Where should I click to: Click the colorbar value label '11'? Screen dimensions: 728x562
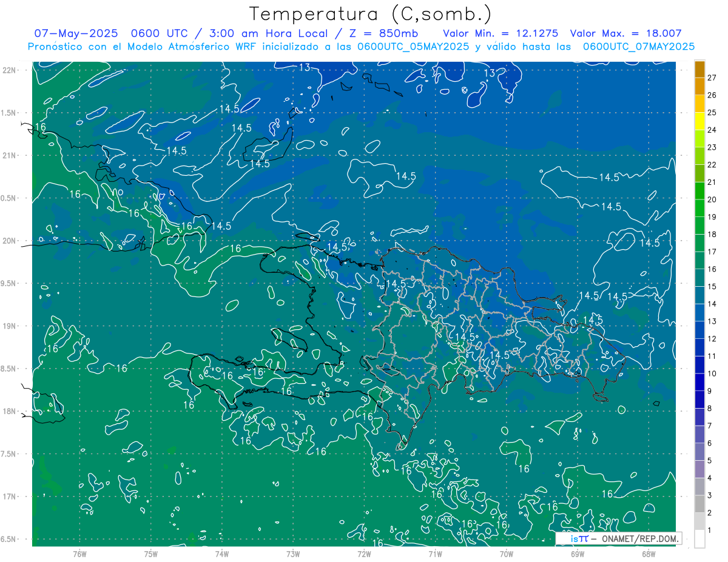tap(712, 356)
